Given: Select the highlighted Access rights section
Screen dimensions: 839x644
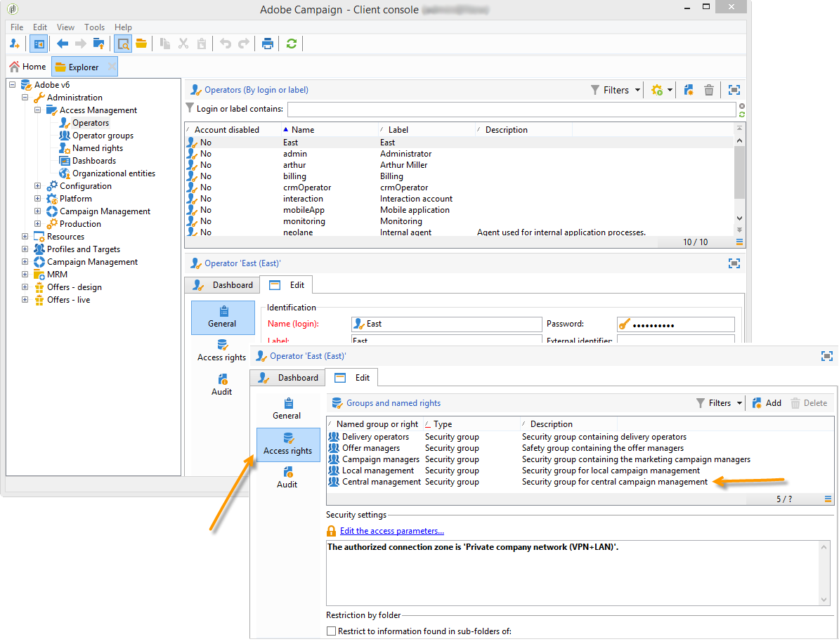Looking at the screenshot, I should tap(288, 445).
